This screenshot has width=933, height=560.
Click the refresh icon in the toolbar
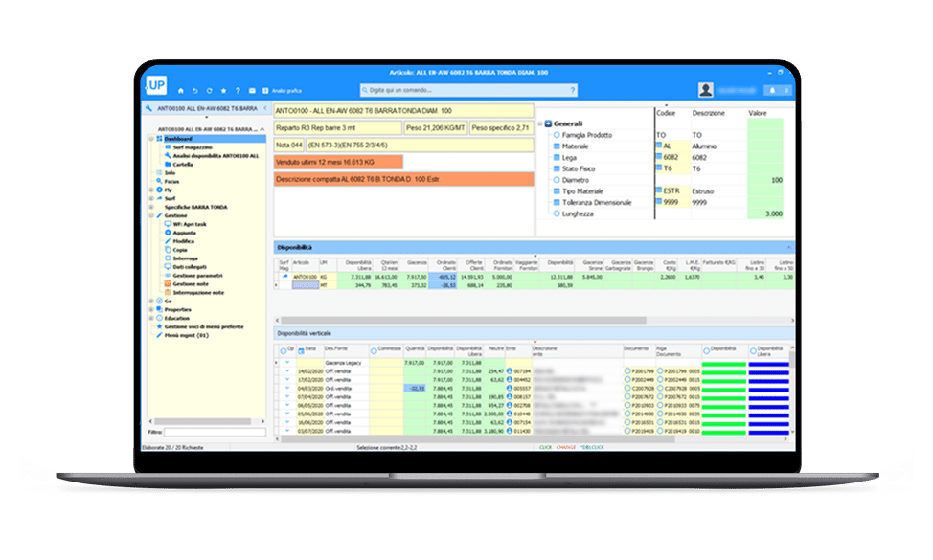click(208, 90)
